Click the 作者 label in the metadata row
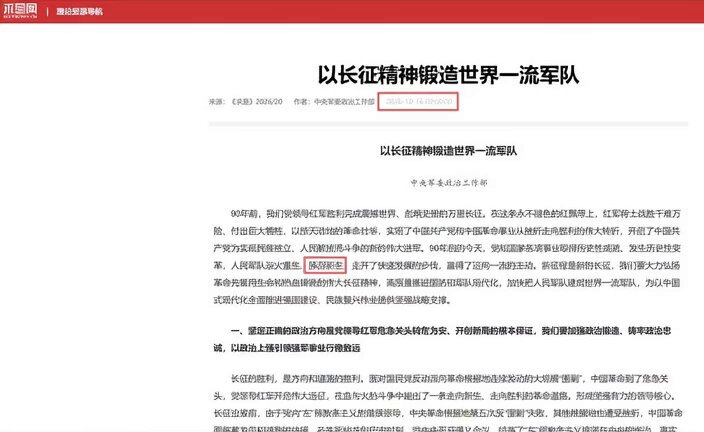This screenshot has width=704, height=432. pos(303,101)
